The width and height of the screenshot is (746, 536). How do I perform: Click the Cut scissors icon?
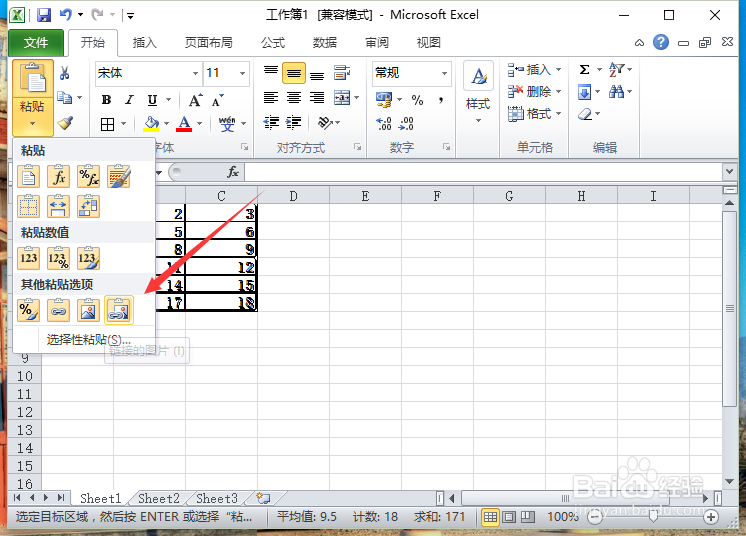click(x=65, y=72)
